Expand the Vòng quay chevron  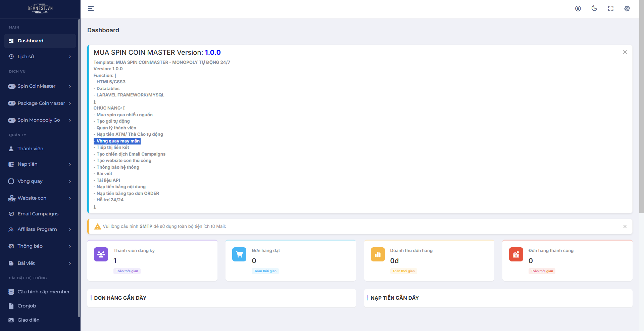point(70,181)
